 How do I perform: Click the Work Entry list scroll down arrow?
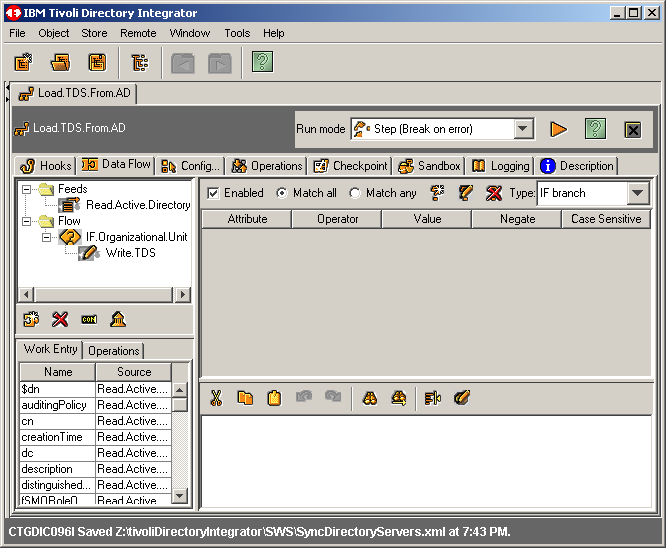(x=180, y=495)
